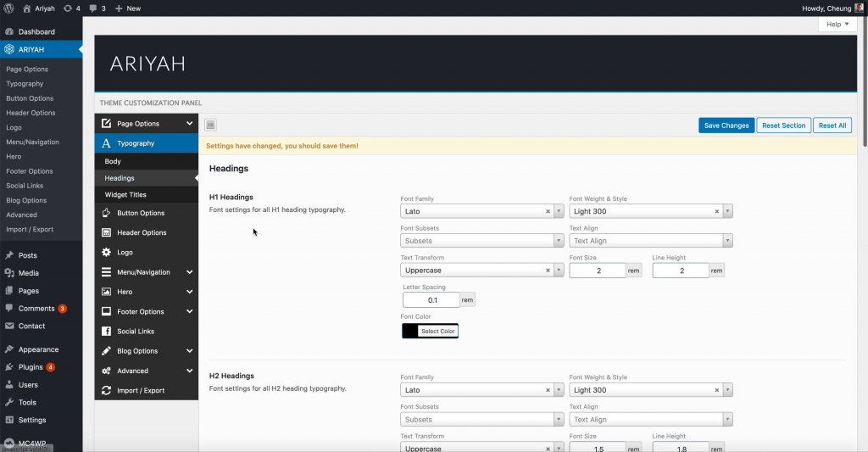Click the Pages icon in sidebar
This screenshot has height=452, width=868.
(9, 291)
